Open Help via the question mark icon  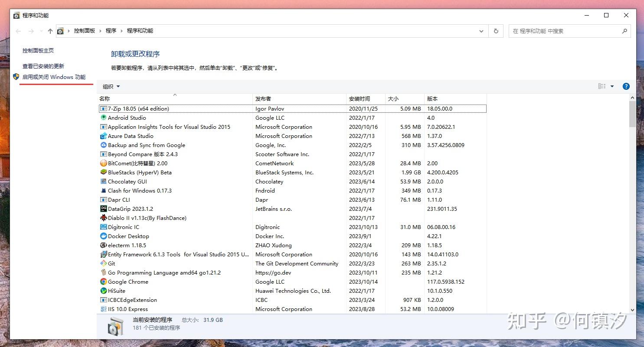(x=626, y=86)
